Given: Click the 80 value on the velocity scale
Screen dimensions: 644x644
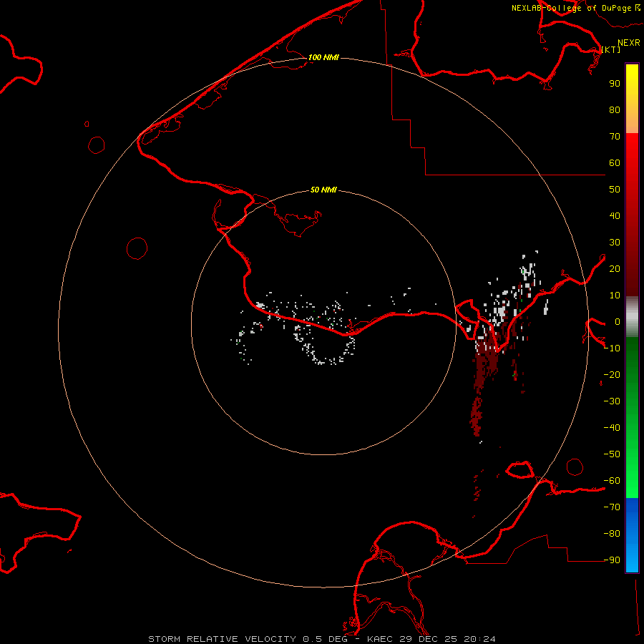Looking at the screenshot, I should [x=615, y=109].
